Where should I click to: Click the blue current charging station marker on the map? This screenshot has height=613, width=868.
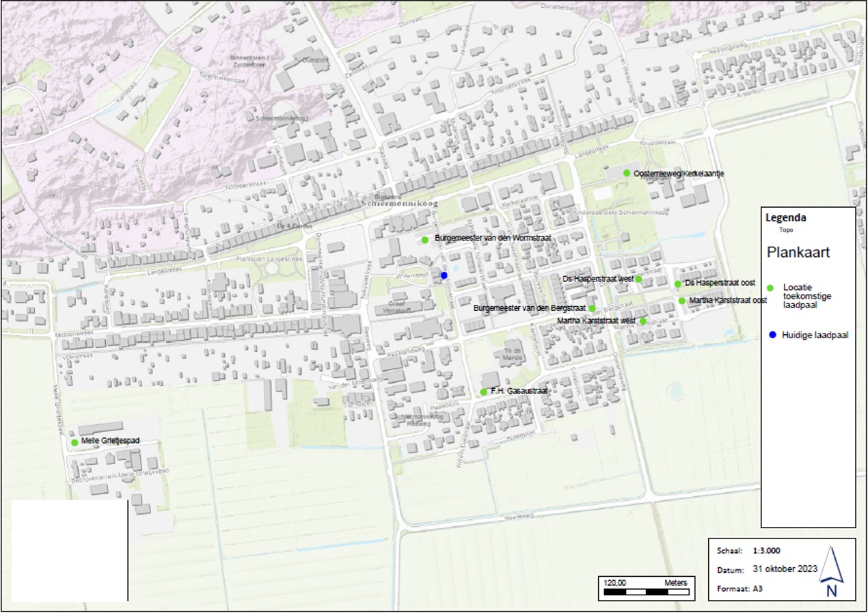444,275
